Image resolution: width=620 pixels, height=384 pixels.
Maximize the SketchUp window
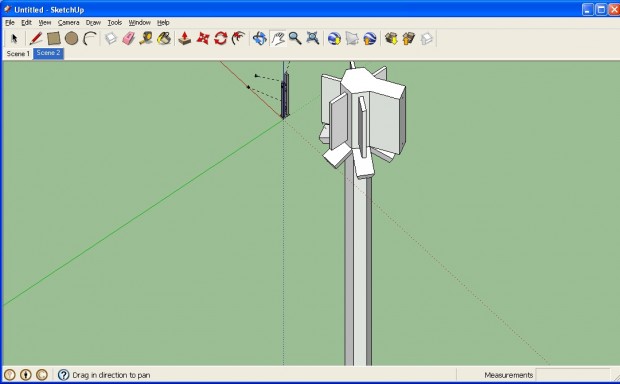tap(601, 9)
